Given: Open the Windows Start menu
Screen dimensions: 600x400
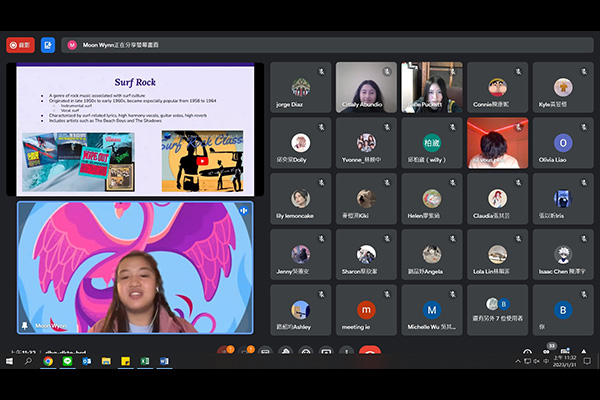Looking at the screenshot, I should pos(8,361).
